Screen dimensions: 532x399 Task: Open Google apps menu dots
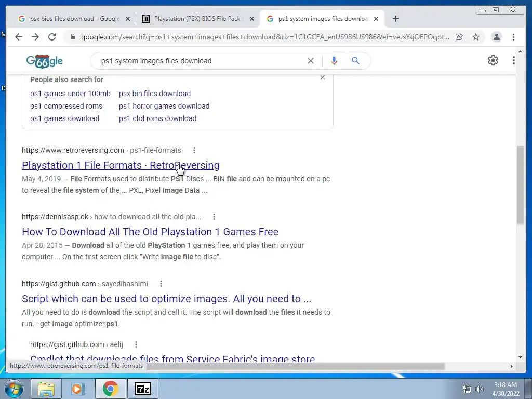(x=513, y=60)
